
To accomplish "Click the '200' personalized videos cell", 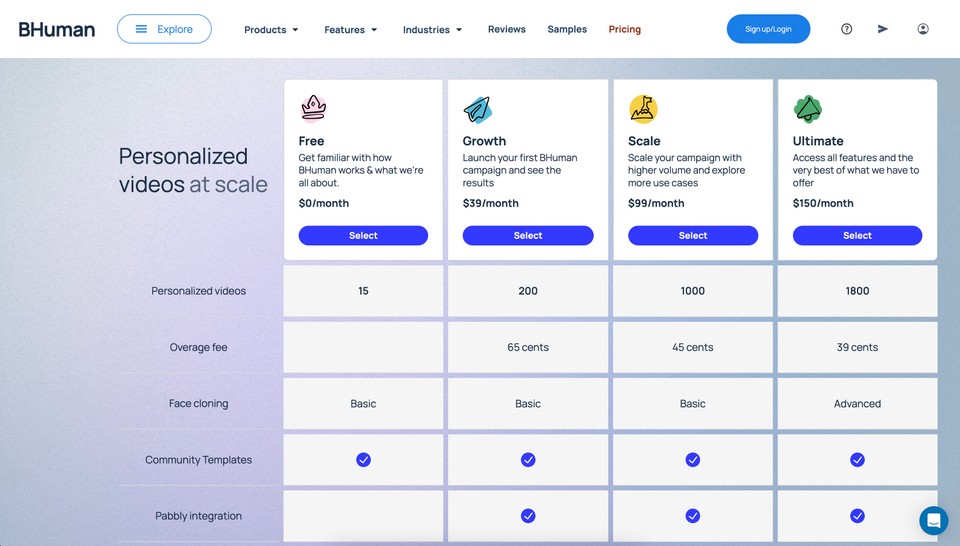I will point(528,291).
